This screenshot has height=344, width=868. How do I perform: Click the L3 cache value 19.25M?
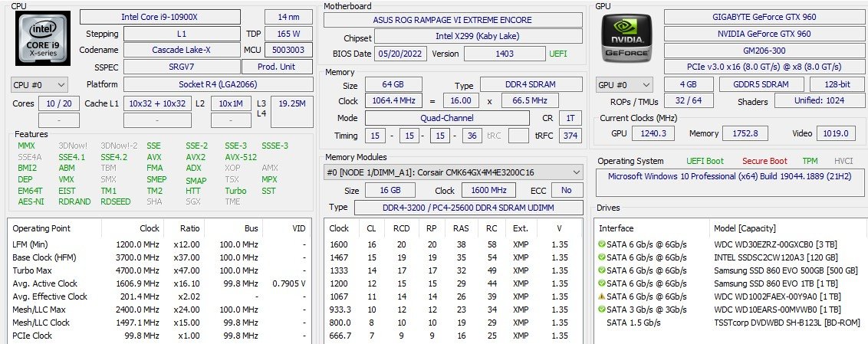pos(291,111)
